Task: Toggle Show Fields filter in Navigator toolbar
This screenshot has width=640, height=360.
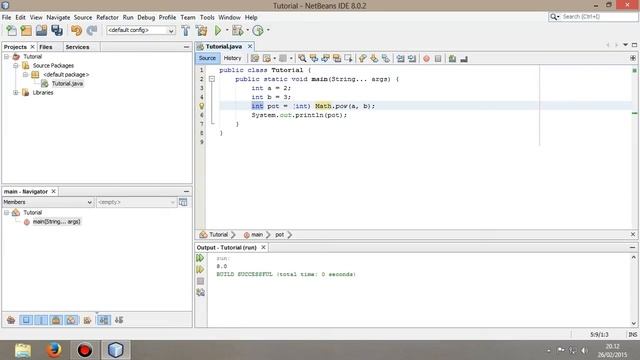Action: click(26, 320)
